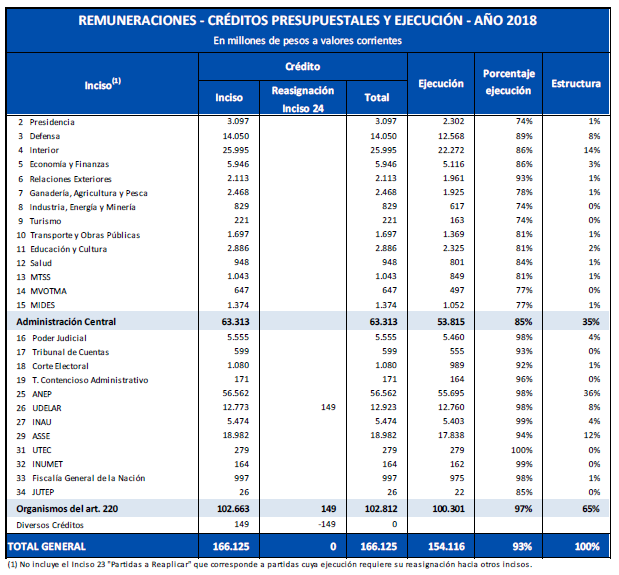Click JUTEP's execution percentage 85%

pos(524,493)
